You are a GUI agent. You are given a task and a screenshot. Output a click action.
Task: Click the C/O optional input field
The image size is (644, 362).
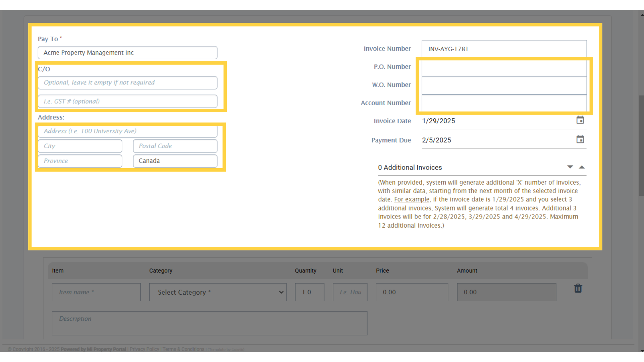point(127,83)
